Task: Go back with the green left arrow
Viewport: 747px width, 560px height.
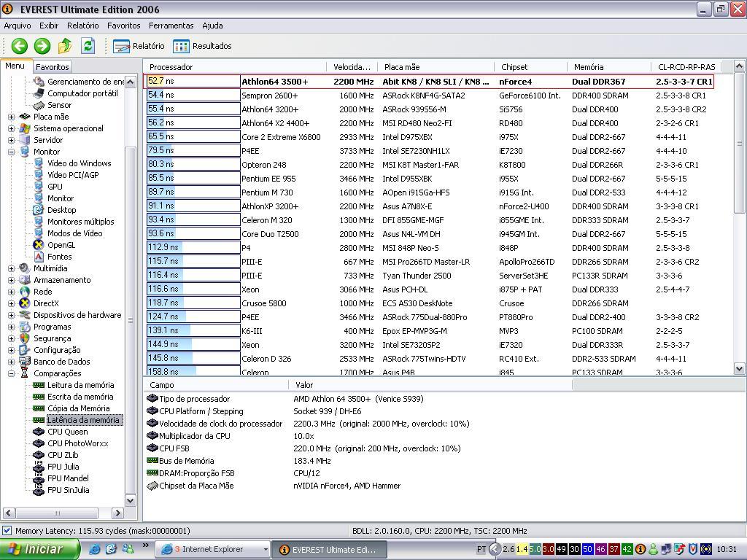Action: 20,46
